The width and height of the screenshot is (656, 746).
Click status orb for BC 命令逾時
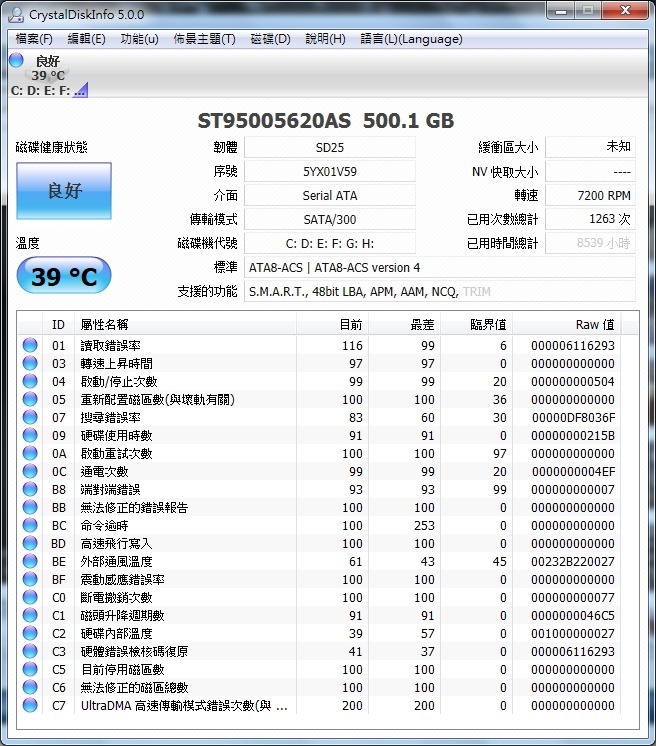pos(30,525)
